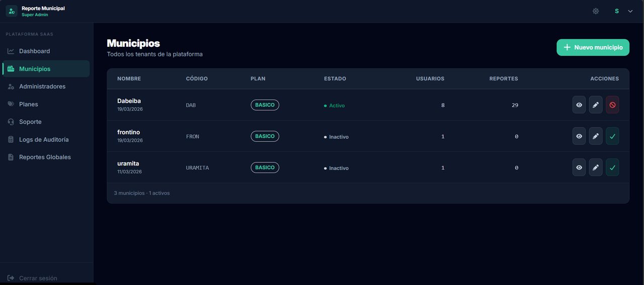Go to Administradores section
The image size is (644, 285).
click(x=46, y=86)
